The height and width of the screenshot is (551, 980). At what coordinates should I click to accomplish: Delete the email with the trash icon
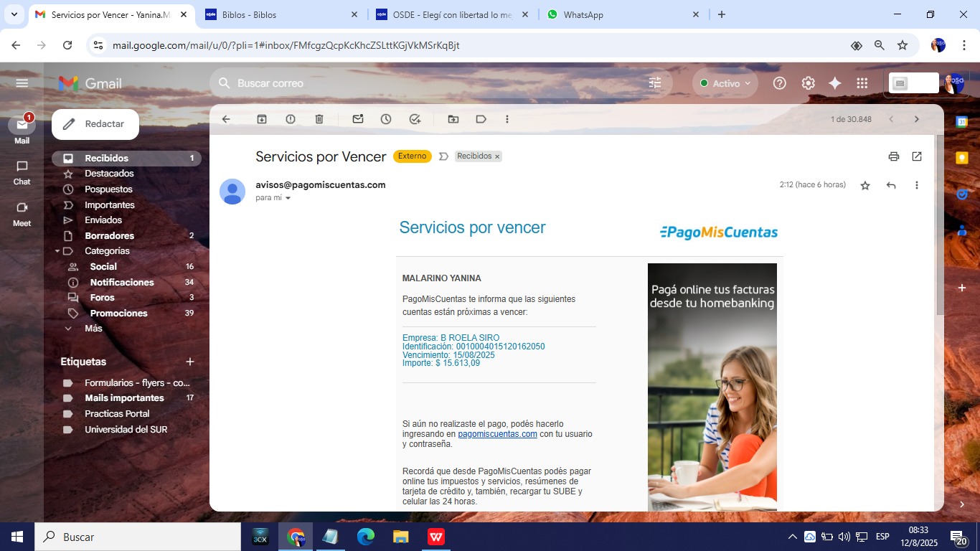pyautogui.click(x=319, y=119)
